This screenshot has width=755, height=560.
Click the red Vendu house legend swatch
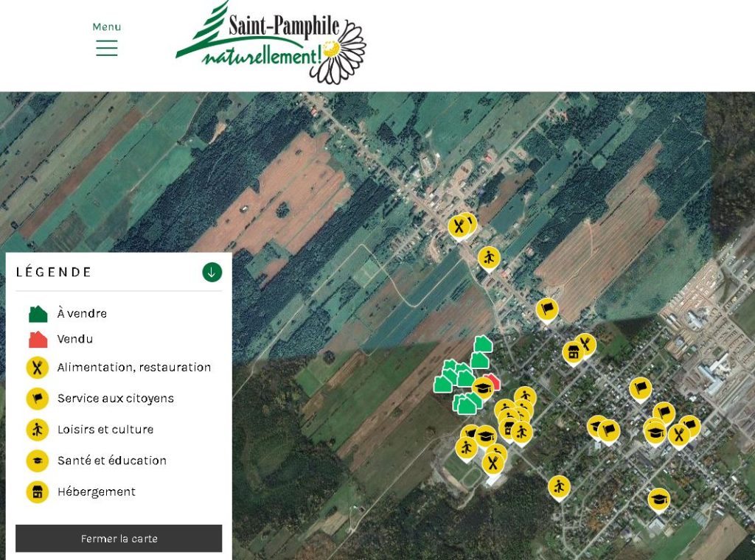[x=38, y=340]
